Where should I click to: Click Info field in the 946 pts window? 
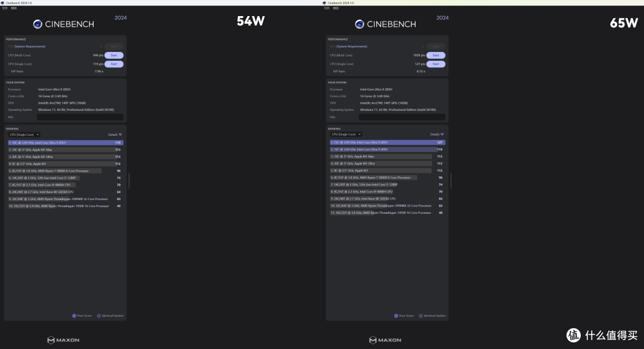80,117
